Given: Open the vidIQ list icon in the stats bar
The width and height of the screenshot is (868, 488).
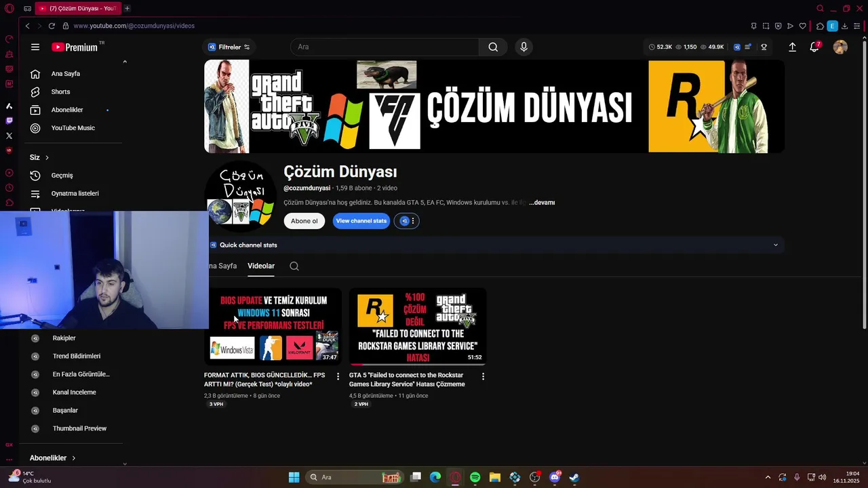Looking at the screenshot, I should [x=748, y=47].
